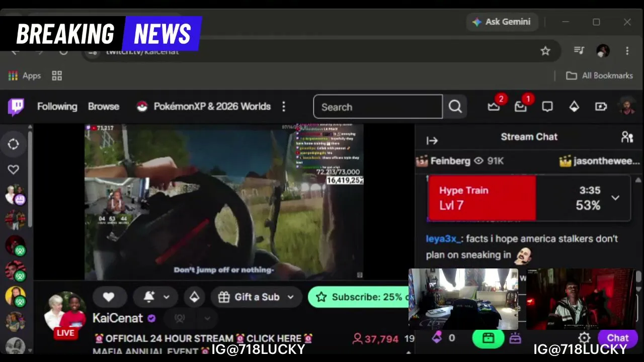Open the notification bell dropdown
Screen dimensions: 644x362
tap(156, 297)
